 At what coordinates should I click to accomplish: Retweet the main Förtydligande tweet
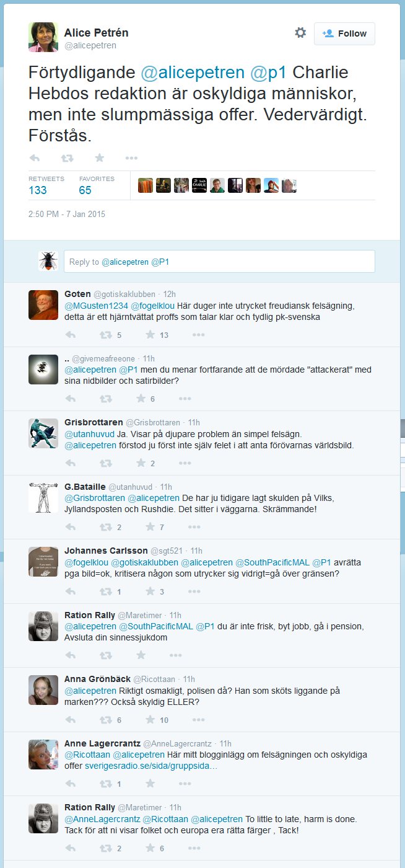point(66,158)
